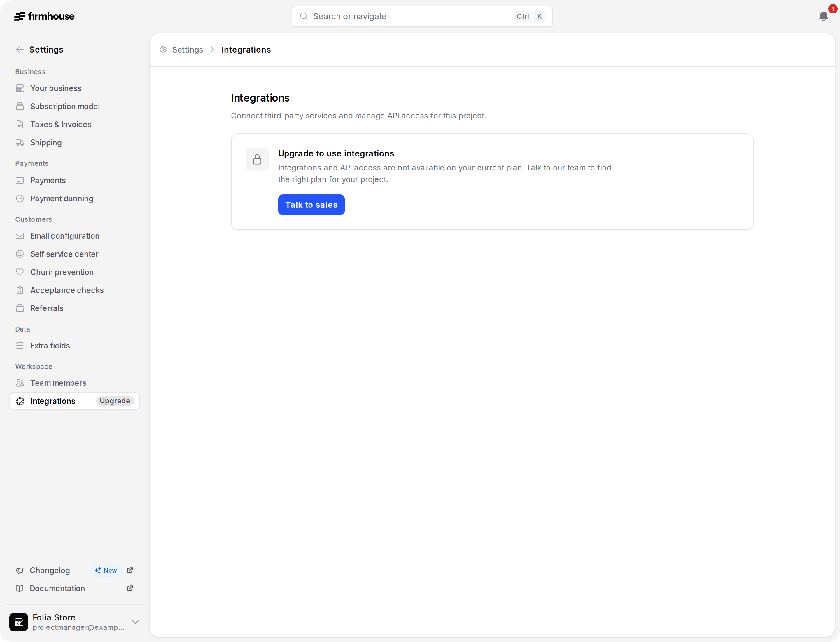The height and width of the screenshot is (642, 840).
Task: Open Email configuration page
Action: click(x=74, y=236)
